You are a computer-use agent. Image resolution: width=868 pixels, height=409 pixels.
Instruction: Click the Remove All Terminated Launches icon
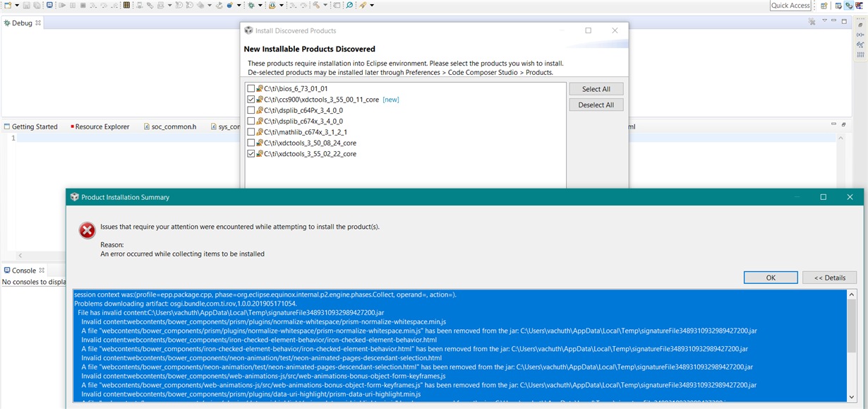[x=812, y=22]
